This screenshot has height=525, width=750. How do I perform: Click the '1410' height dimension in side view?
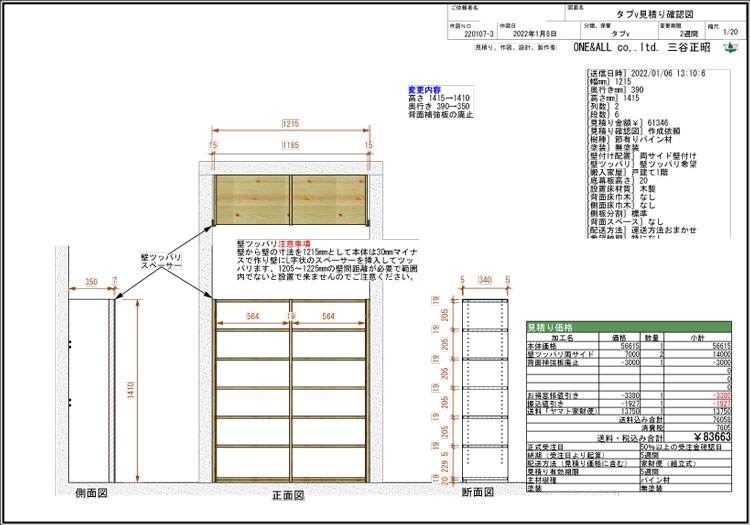[x=131, y=390]
